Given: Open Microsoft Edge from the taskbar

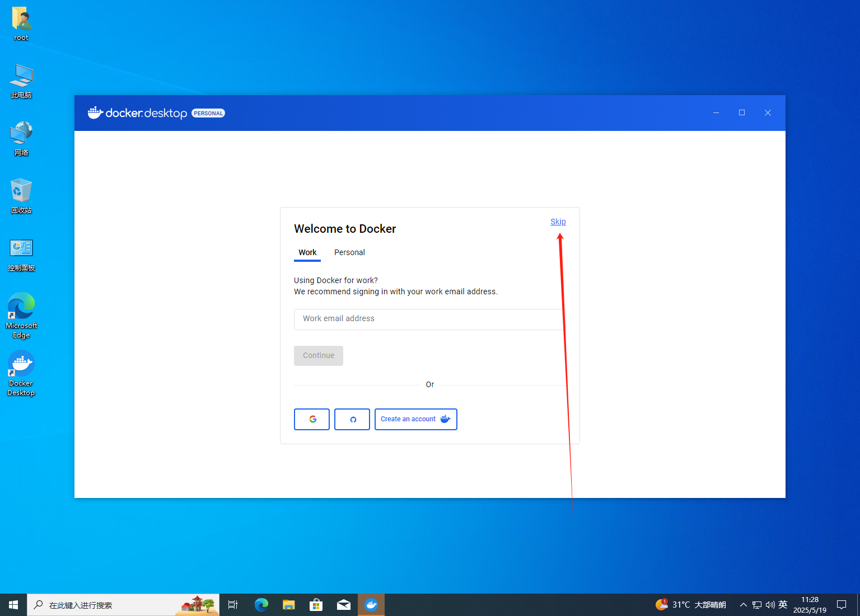Looking at the screenshot, I should (x=261, y=605).
